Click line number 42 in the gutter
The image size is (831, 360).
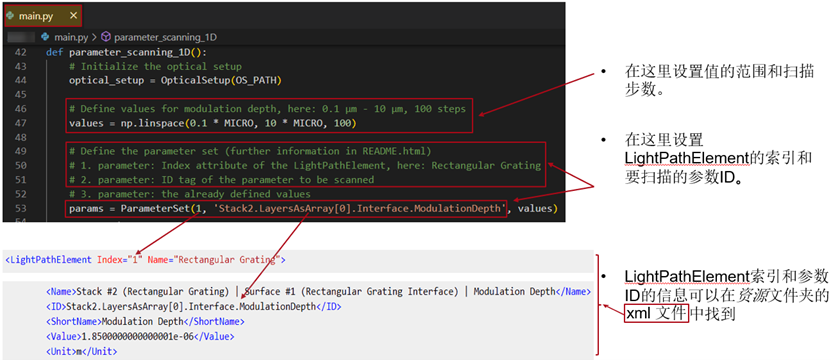pyautogui.click(x=20, y=52)
